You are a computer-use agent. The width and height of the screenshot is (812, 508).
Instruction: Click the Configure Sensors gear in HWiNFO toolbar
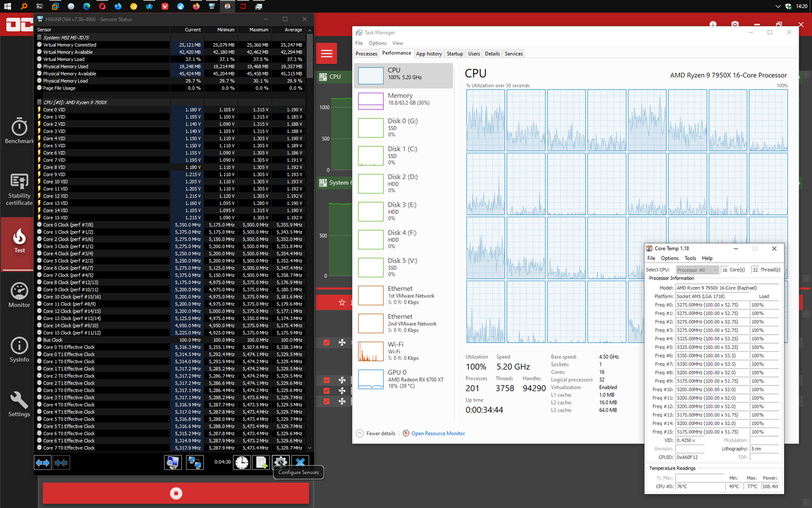[x=280, y=462]
